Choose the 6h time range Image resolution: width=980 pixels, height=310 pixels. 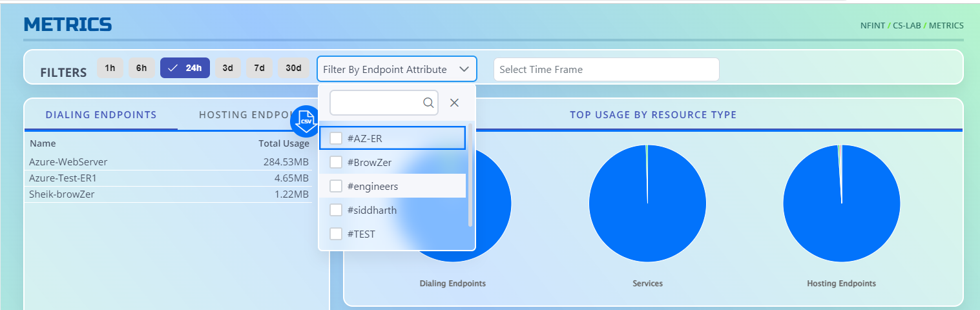tap(141, 68)
